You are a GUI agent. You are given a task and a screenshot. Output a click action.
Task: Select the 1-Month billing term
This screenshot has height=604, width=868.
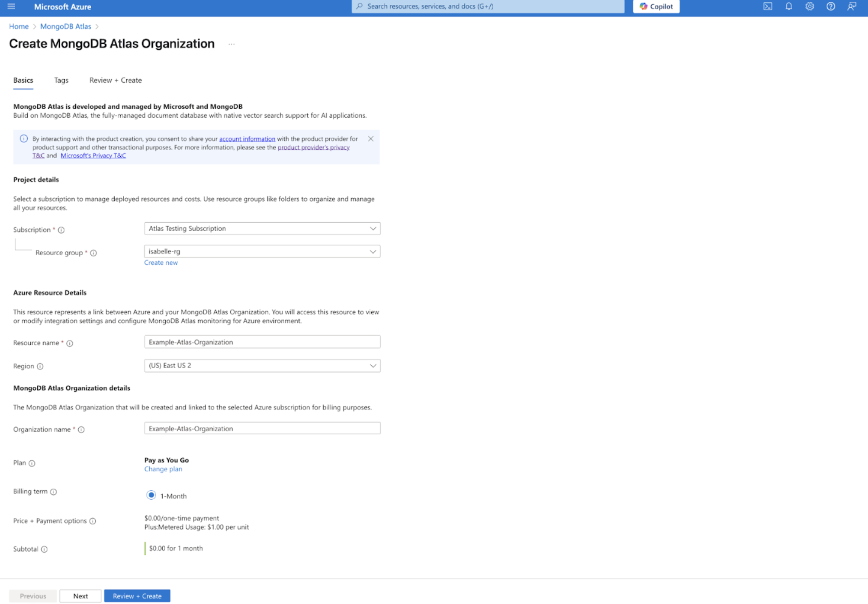[x=151, y=495]
